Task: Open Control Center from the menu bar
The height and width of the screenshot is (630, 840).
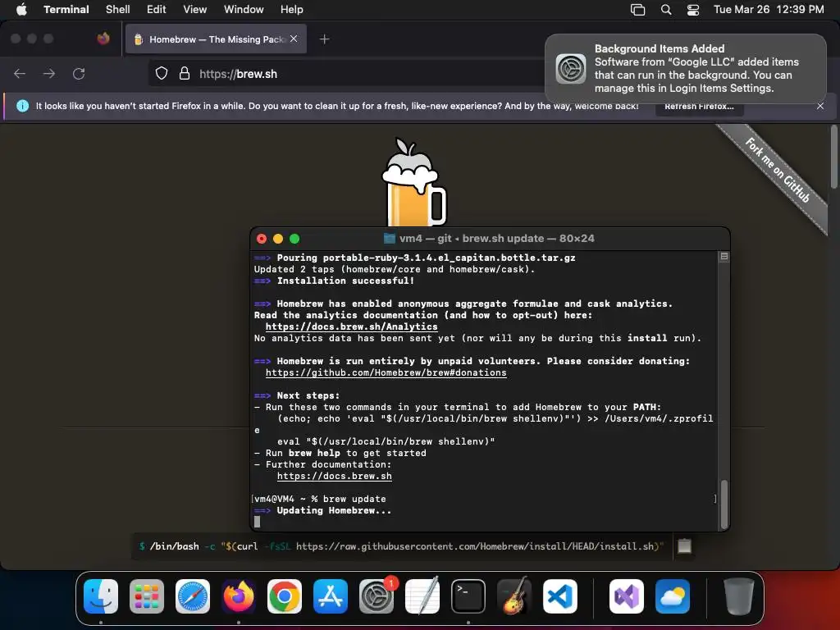Action: (x=693, y=10)
